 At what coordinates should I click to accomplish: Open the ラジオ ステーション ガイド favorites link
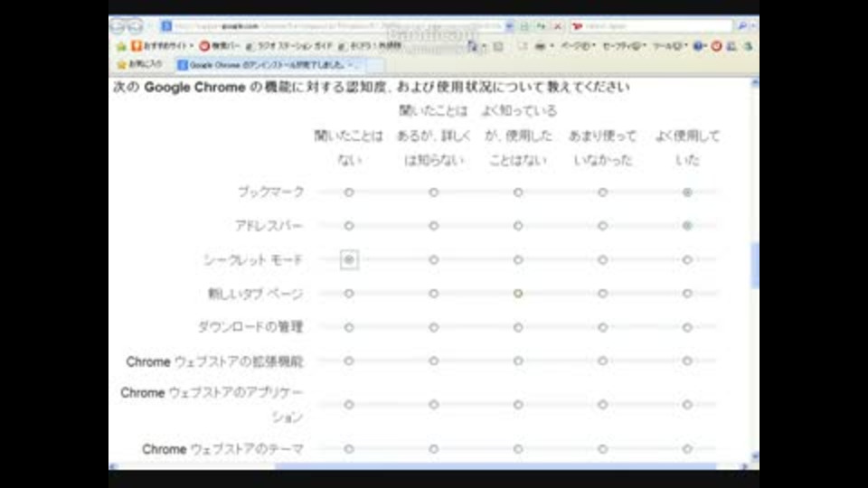point(288,46)
